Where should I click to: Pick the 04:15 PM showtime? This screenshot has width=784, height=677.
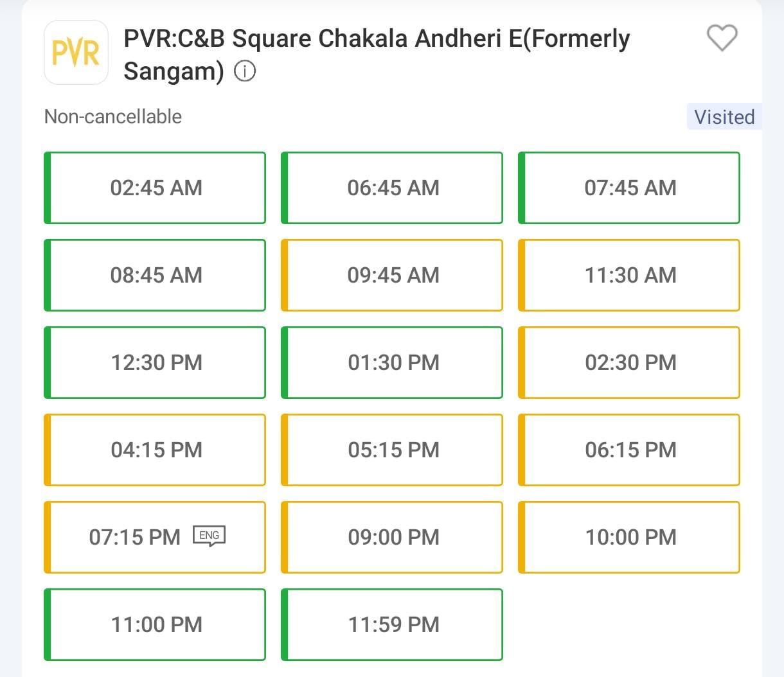tap(155, 450)
